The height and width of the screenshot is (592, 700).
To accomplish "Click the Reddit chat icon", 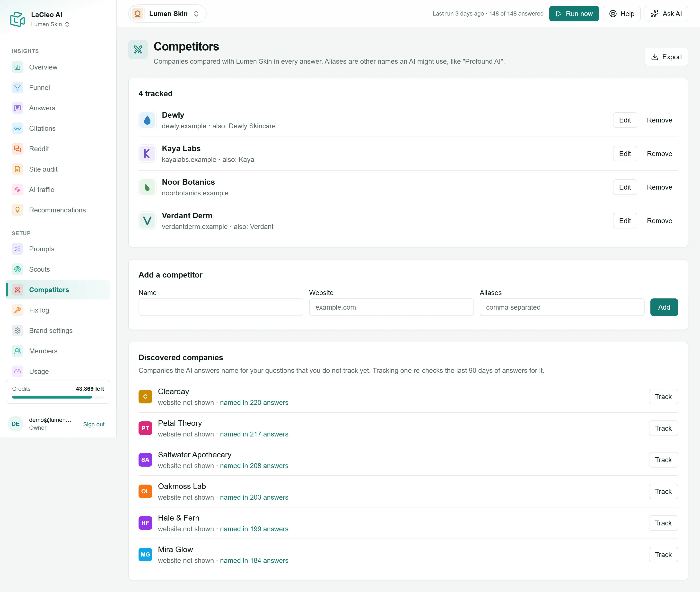I will tap(17, 149).
